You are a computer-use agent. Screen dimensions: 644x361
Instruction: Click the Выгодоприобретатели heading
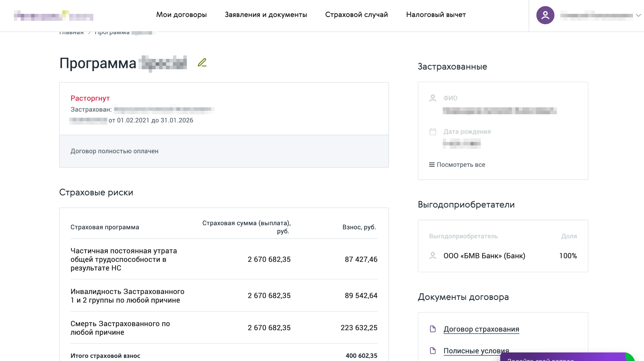tap(466, 205)
